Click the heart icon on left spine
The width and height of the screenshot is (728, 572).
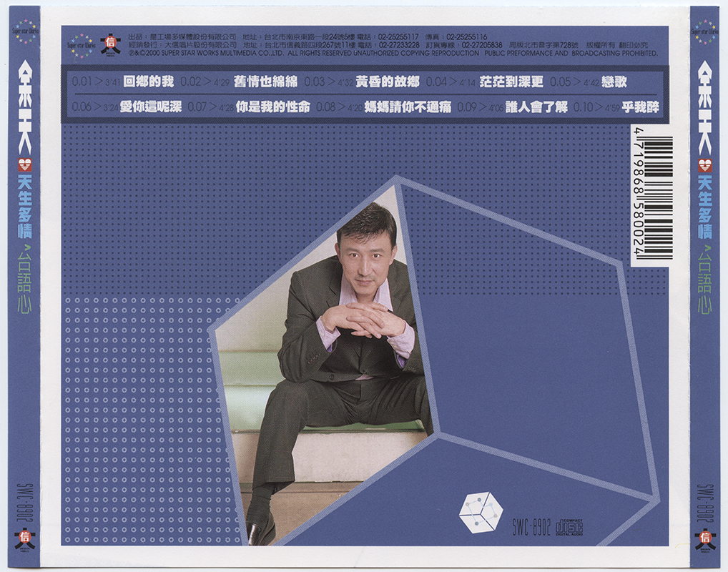pyautogui.click(x=24, y=166)
